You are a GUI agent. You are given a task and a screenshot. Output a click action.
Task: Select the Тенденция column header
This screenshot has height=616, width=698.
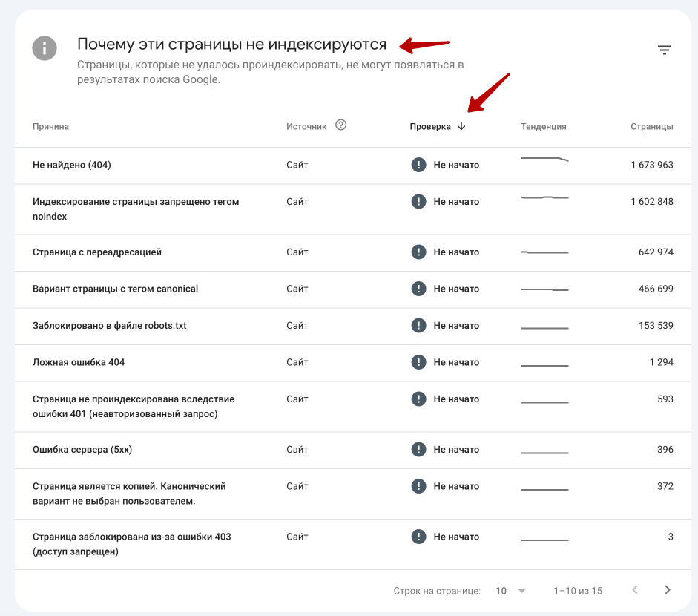tap(544, 126)
